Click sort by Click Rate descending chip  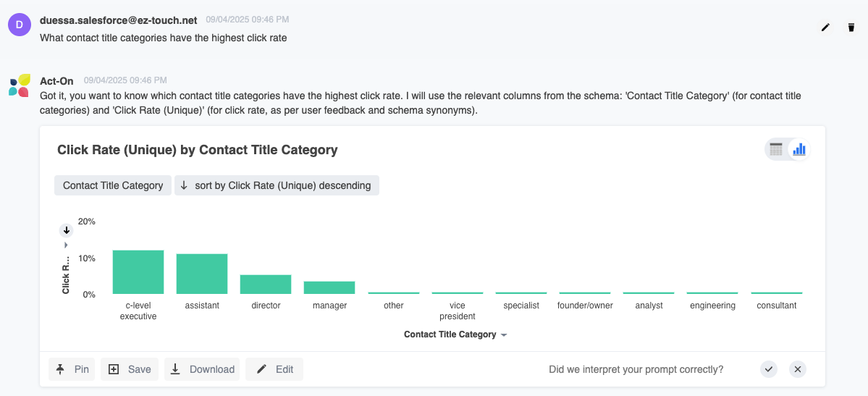click(277, 185)
